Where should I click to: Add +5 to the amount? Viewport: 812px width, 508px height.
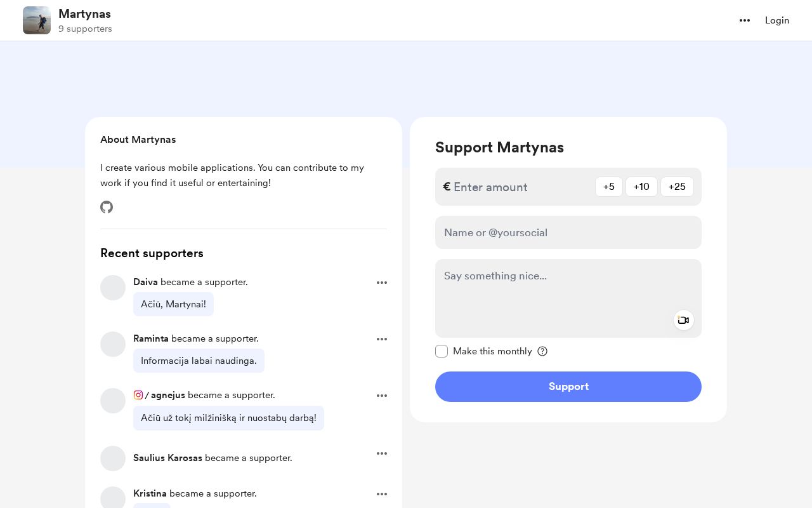pyautogui.click(x=609, y=187)
